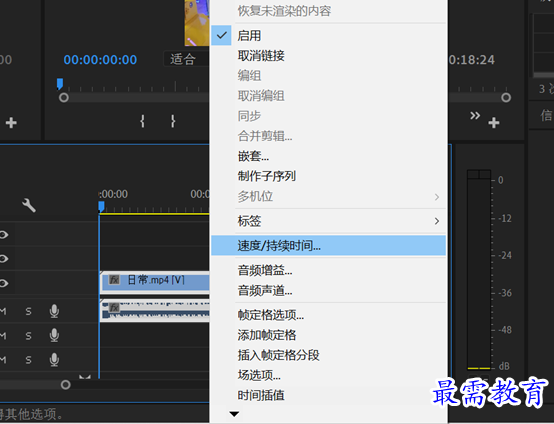Open timeline display settings wrench
This screenshot has width=554, height=424.
tap(29, 205)
